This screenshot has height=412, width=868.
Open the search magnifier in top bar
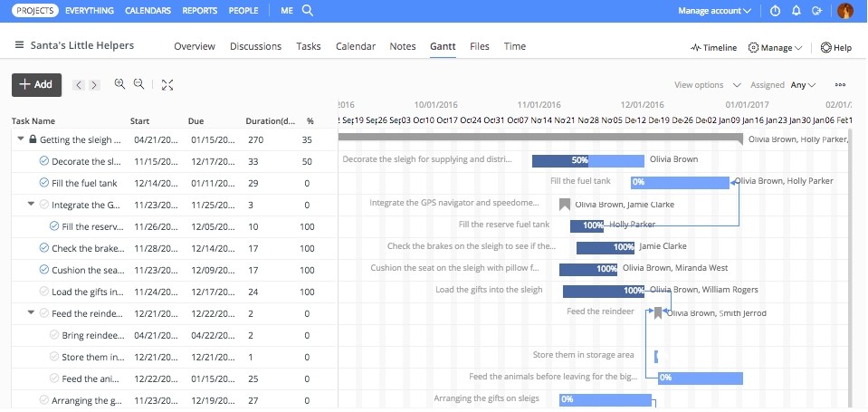308,11
